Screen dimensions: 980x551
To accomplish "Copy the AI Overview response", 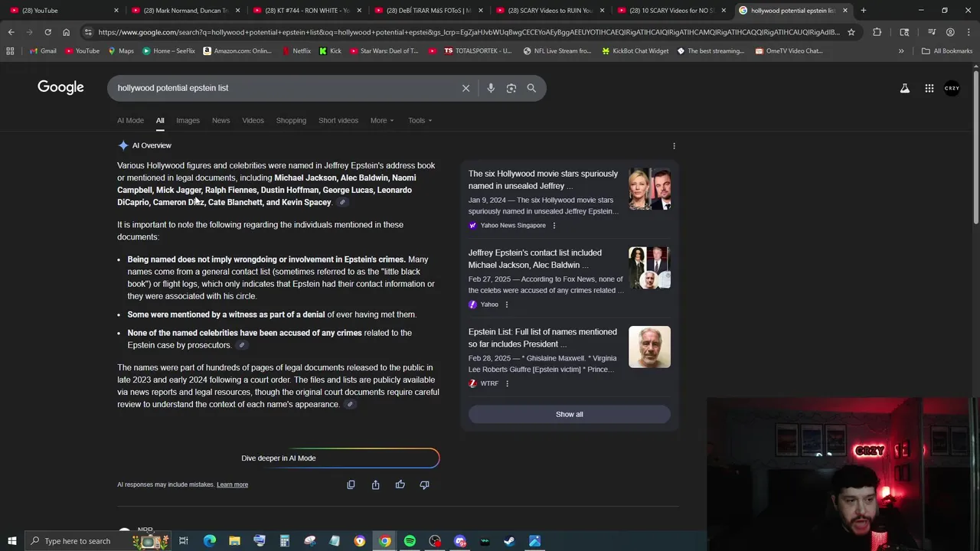I will (x=351, y=484).
